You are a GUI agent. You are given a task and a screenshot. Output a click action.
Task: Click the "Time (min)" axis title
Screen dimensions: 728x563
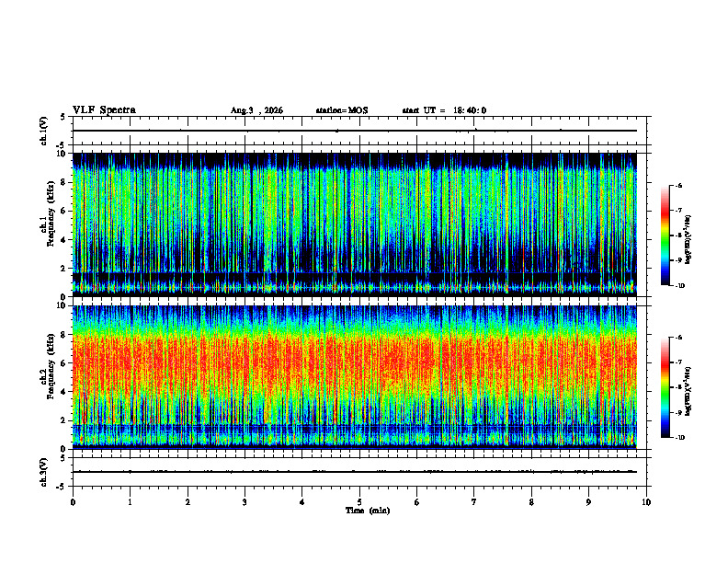(x=368, y=511)
